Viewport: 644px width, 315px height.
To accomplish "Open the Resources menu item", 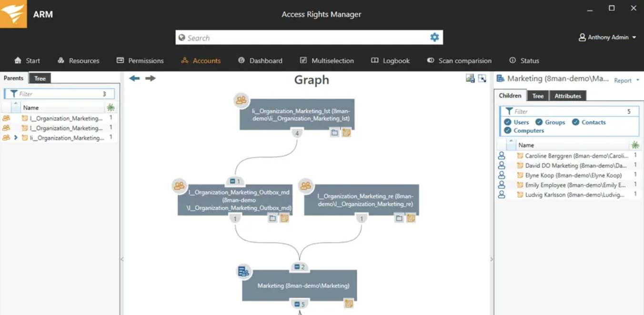I will pos(79,60).
